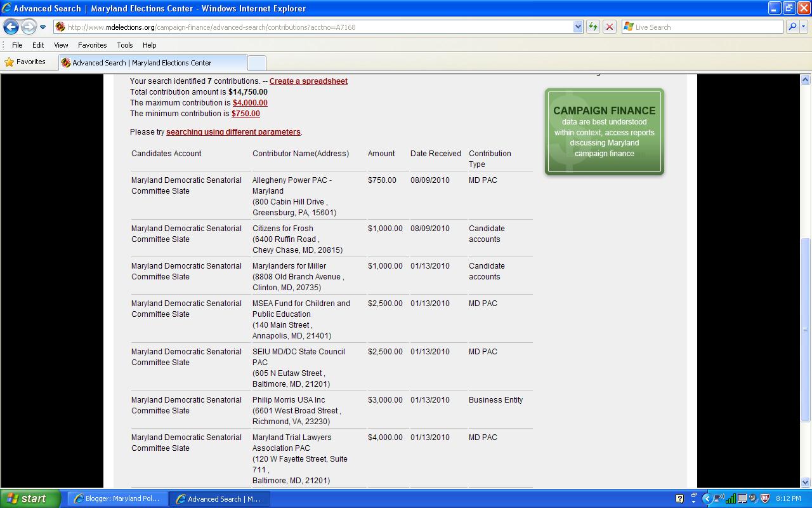This screenshot has width=812, height=508.
Task: Click the help question mark tray icon
Action: [680, 498]
